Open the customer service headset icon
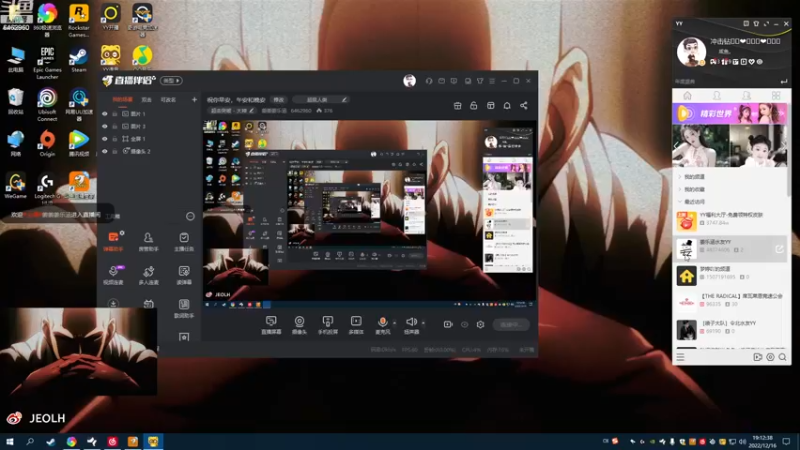 tap(429, 81)
